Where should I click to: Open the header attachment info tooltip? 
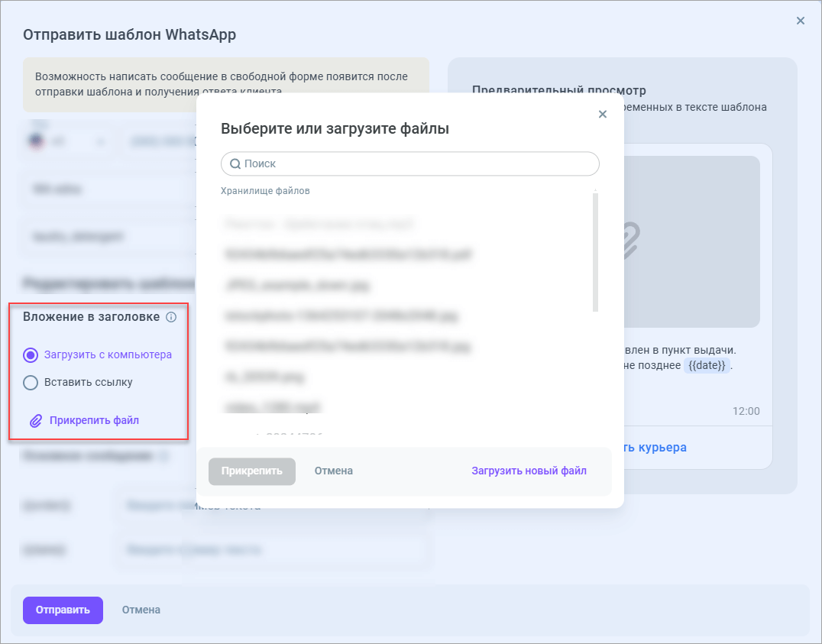point(171,317)
